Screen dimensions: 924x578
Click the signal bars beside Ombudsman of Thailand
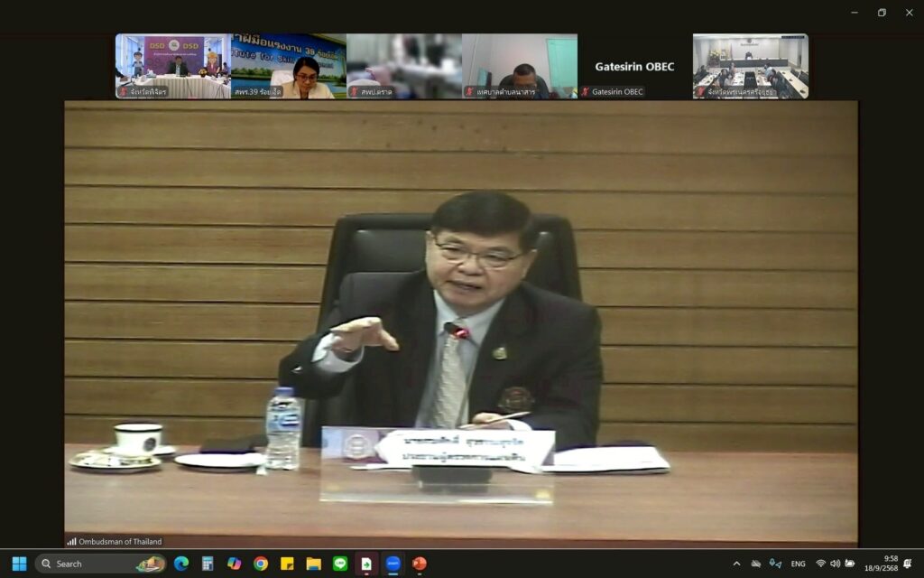click(x=71, y=542)
